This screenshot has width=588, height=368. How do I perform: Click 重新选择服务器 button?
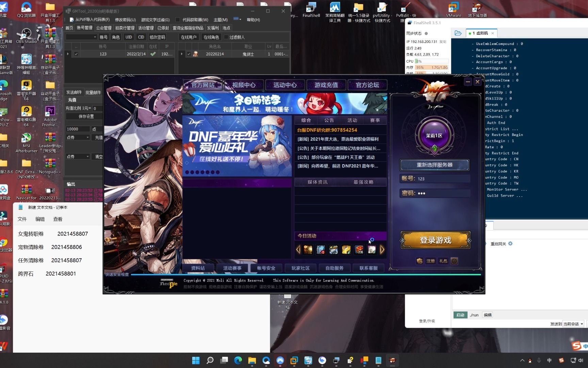tap(435, 165)
